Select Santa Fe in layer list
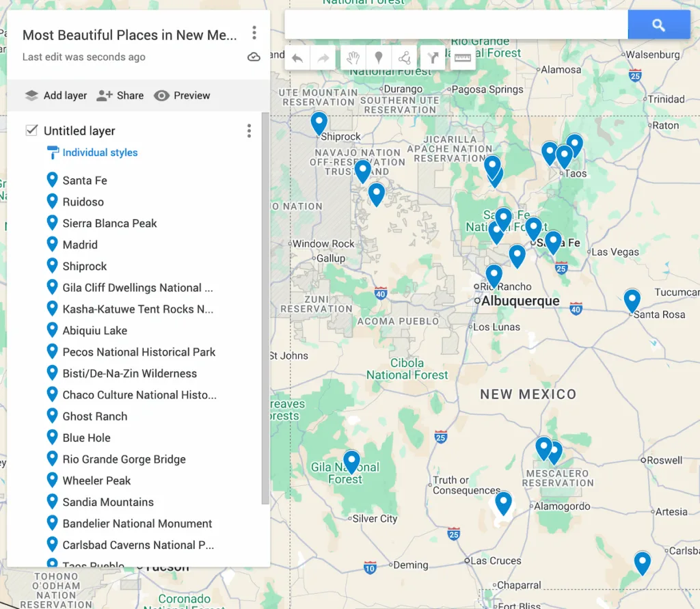The height and width of the screenshot is (609, 700). point(85,180)
